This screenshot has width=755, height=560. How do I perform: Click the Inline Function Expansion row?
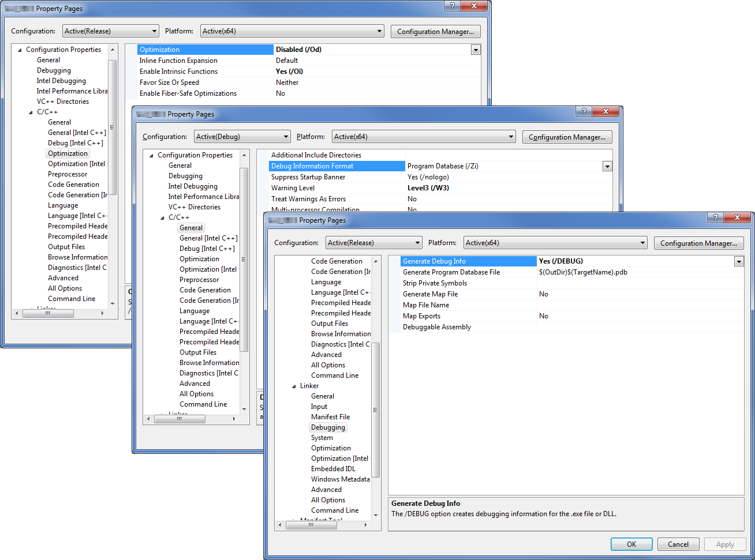coord(309,61)
